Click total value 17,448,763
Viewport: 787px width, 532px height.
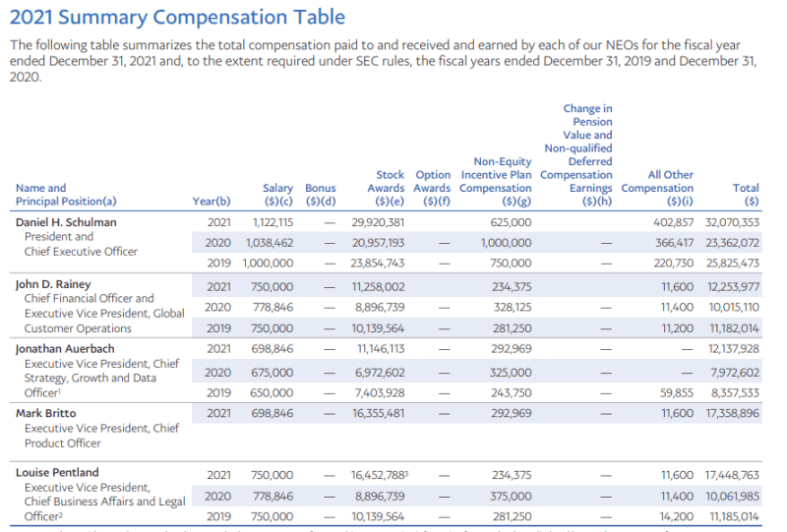[x=732, y=475]
